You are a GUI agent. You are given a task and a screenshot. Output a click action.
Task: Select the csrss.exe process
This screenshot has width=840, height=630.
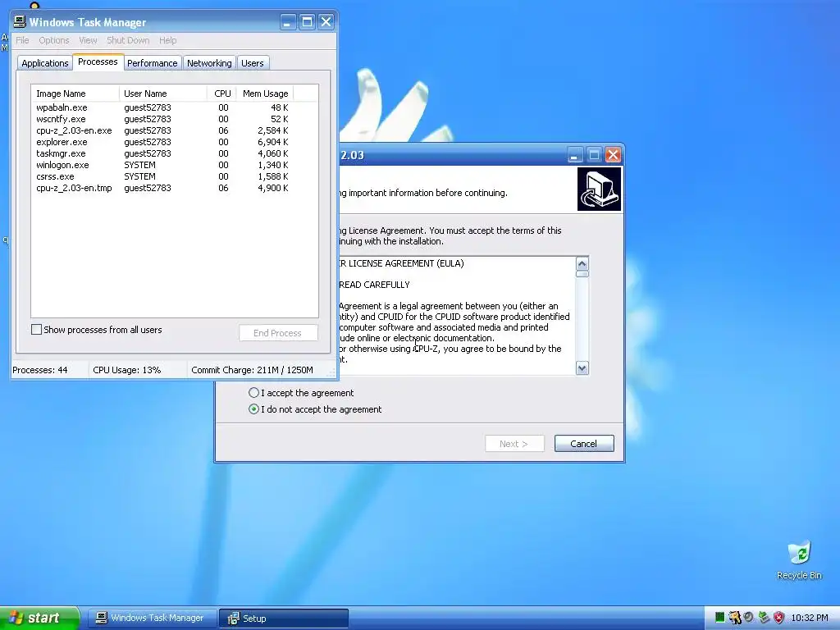55,176
